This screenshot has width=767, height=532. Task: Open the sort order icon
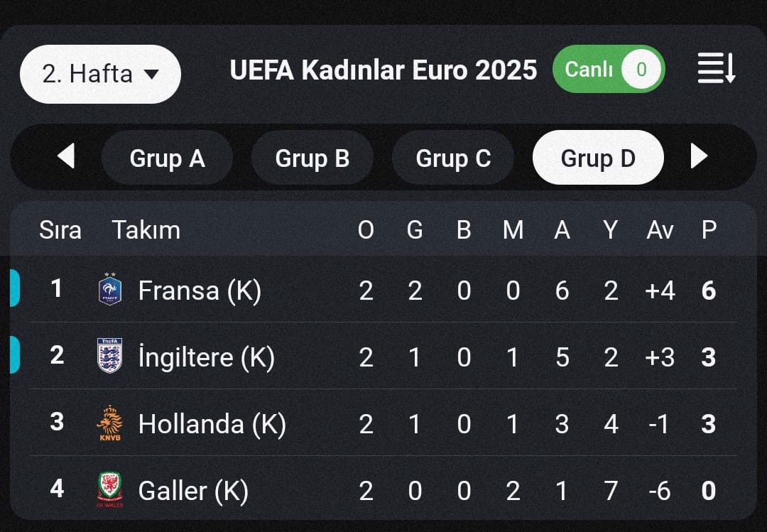717,69
